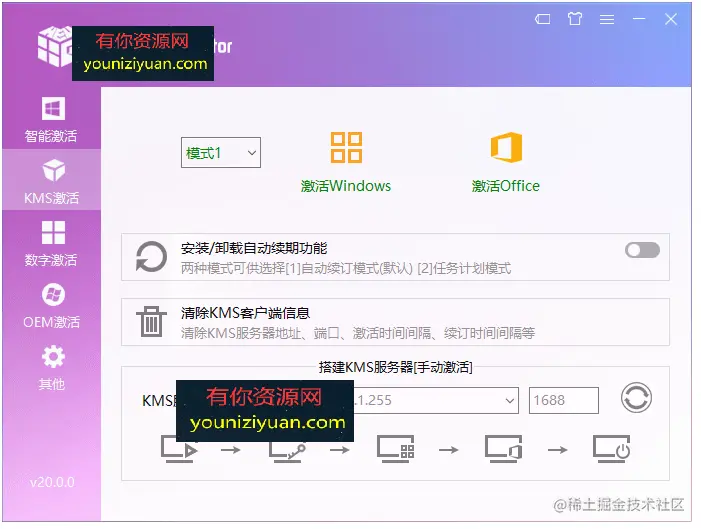Click the monitor with play icon
The width and height of the screenshot is (701, 529).
point(179,449)
